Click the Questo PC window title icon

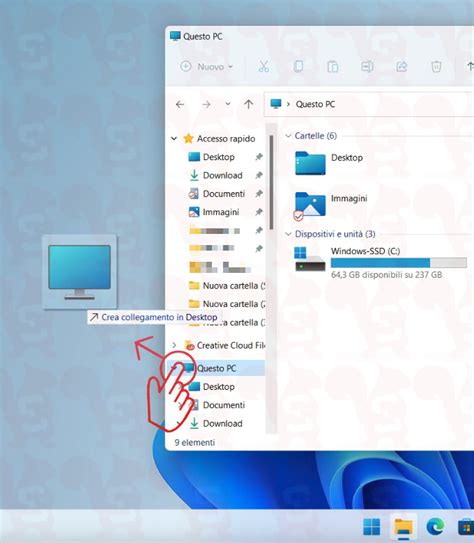pyautogui.click(x=175, y=36)
